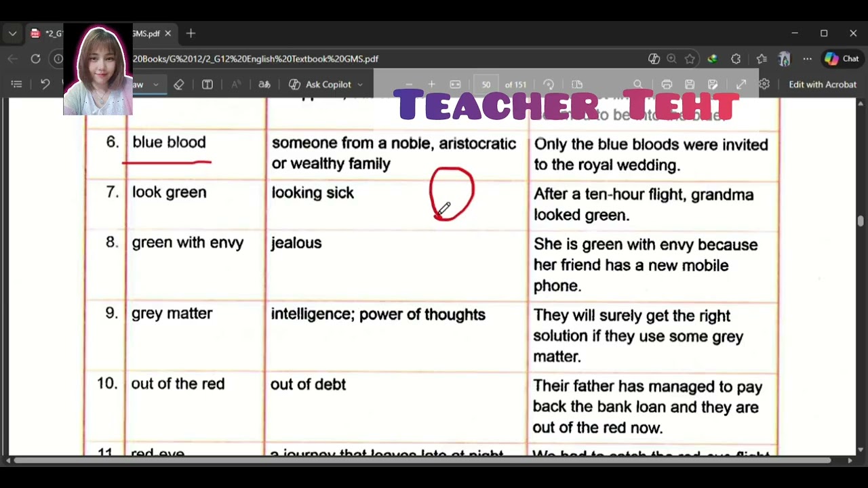Click the idiom "out of the red"
The height and width of the screenshot is (488, 868).
tap(178, 384)
